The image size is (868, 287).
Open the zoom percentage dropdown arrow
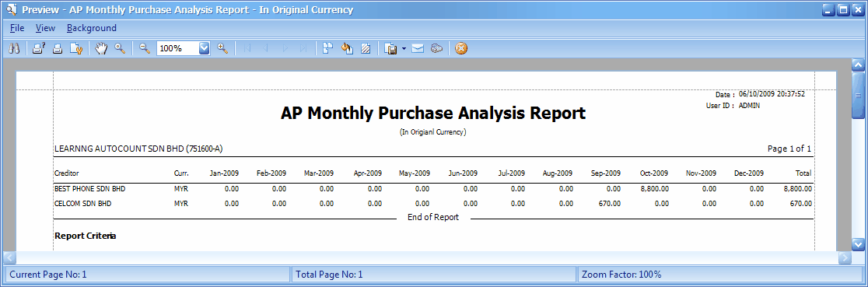[205, 49]
